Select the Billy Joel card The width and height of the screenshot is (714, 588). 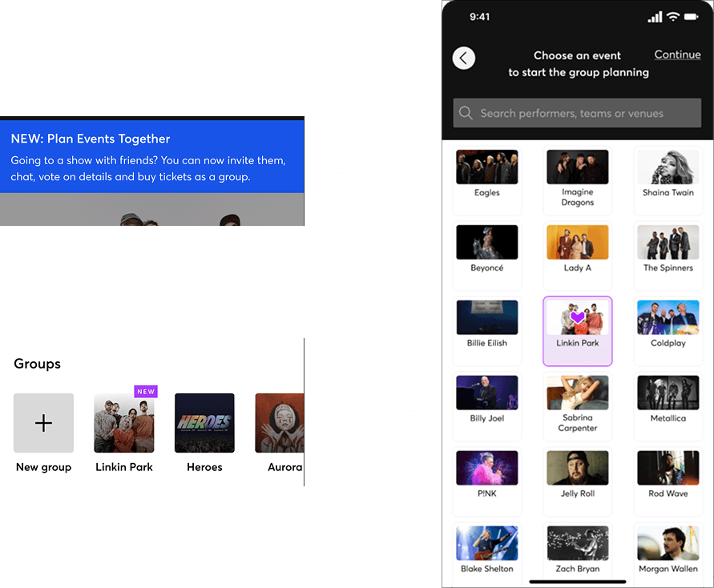(486, 406)
